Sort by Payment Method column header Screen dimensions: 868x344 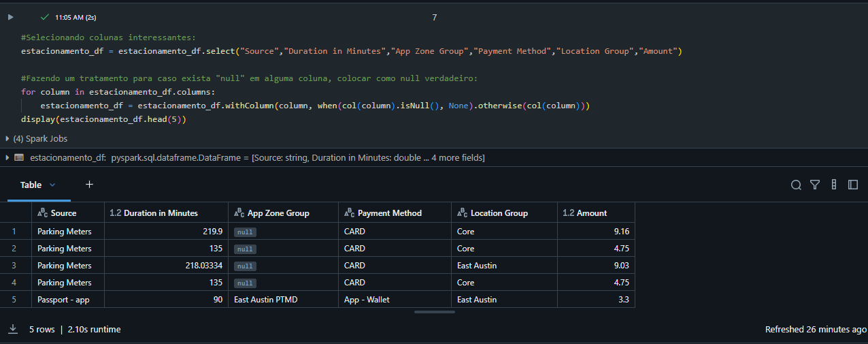pos(395,213)
